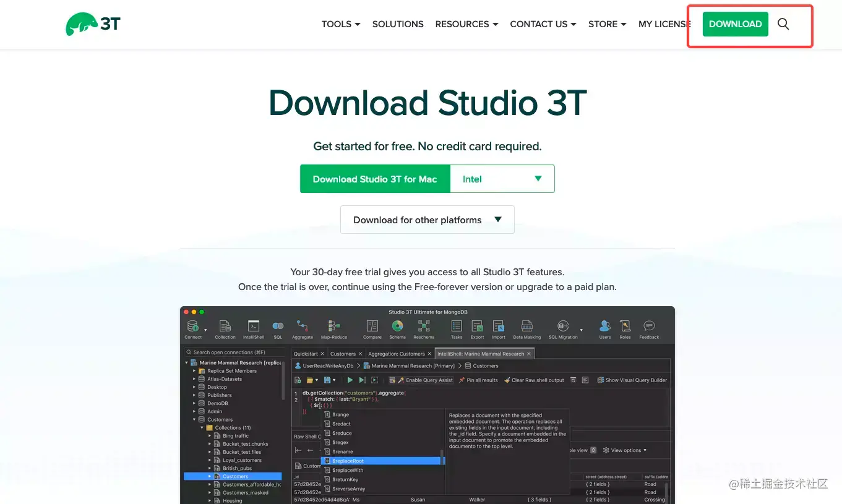Click Marine Mammal Research [Primary] breadcrumb

[409, 366]
